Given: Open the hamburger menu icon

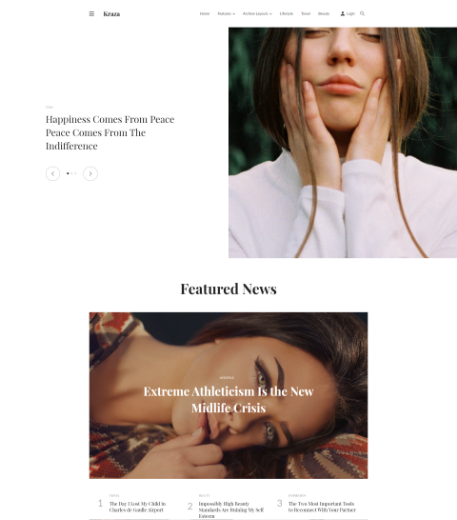Looking at the screenshot, I should click(x=92, y=14).
